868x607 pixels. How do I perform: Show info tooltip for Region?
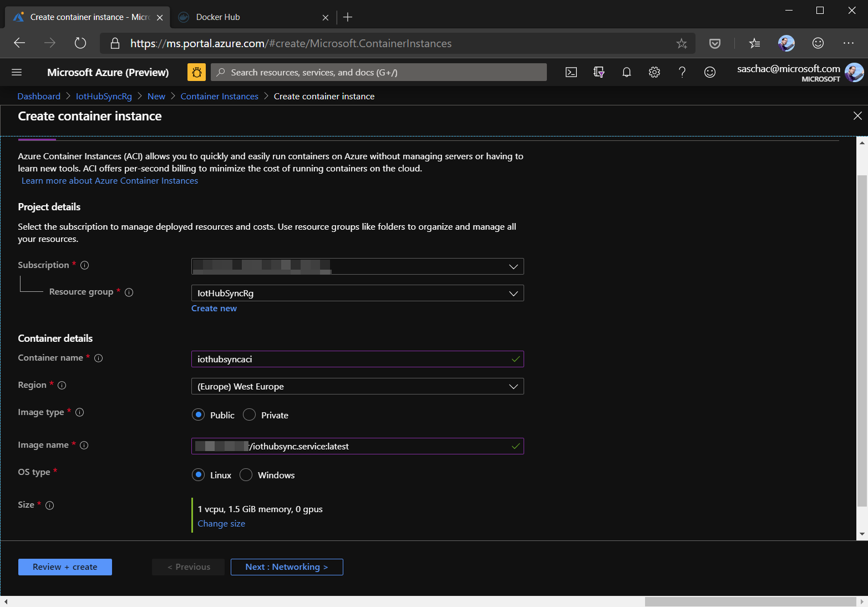point(62,386)
